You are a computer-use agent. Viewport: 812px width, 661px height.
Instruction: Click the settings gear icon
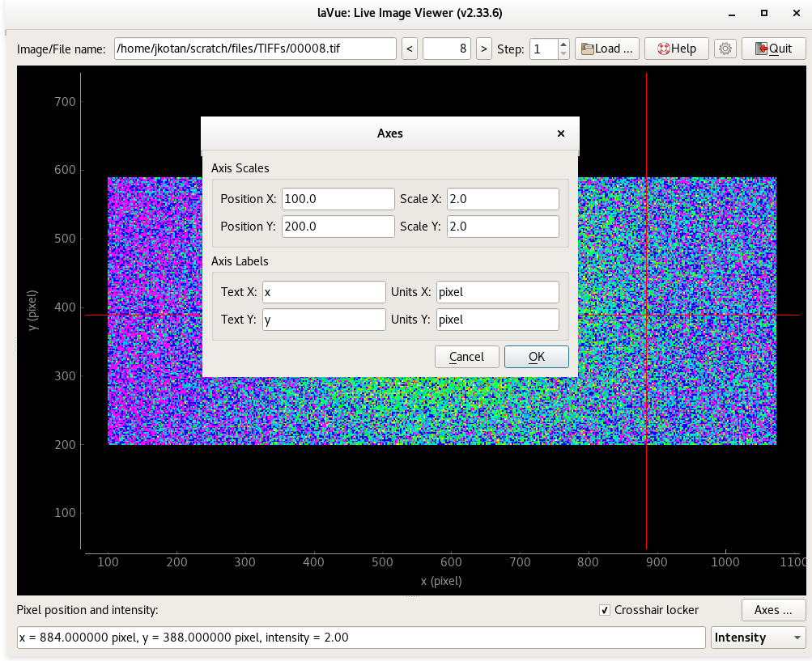pyautogui.click(x=725, y=49)
